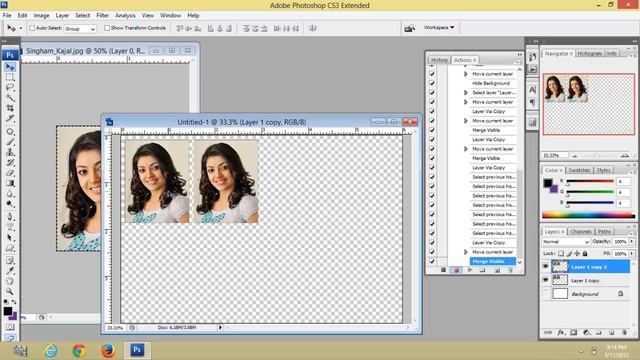
Task: Open the Layer menu
Action: [62, 16]
